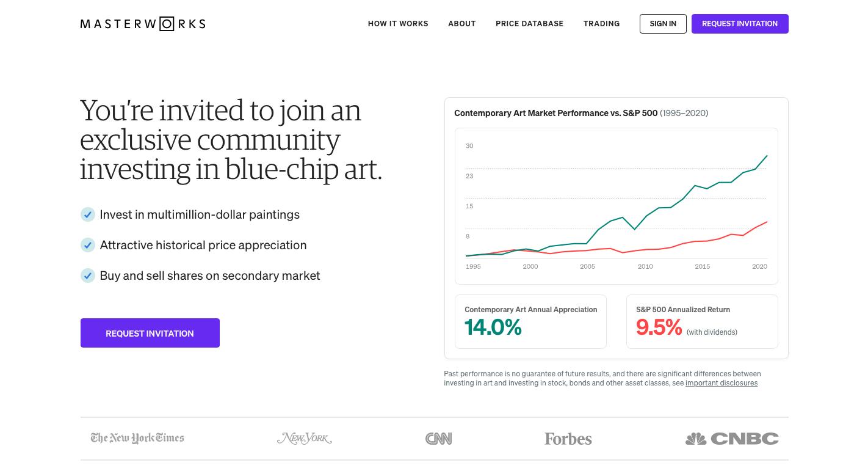Open the Price Database page
Image resolution: width=868 pixels, height=471 pixels.
pyautogui.click(x=529, y=24)
